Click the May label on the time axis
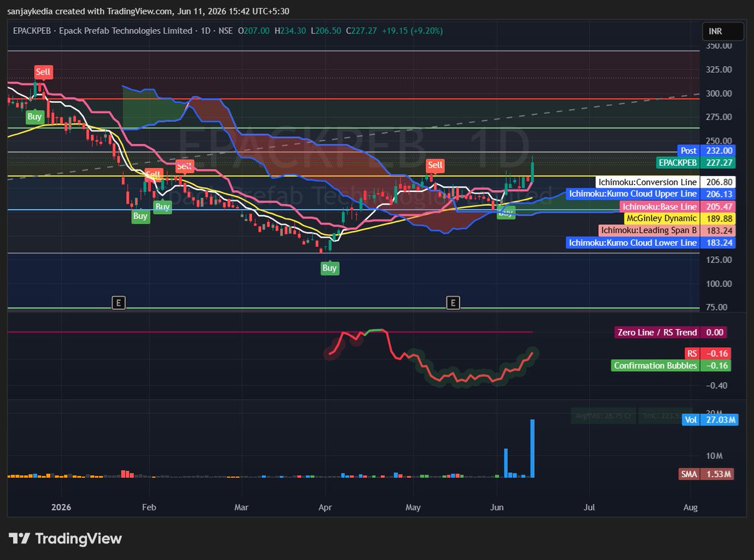The height and width of the screenshot is (560, 754). 413,507
